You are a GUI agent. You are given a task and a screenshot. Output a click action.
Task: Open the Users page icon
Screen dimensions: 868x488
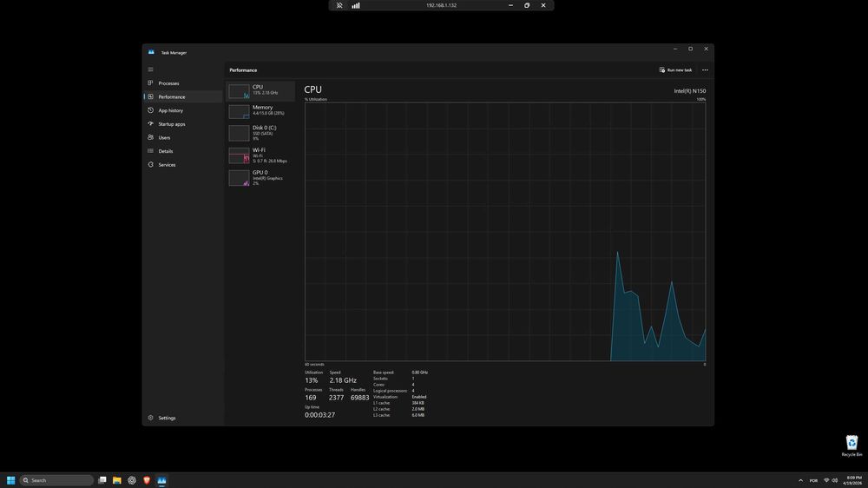tap(150, 137)
